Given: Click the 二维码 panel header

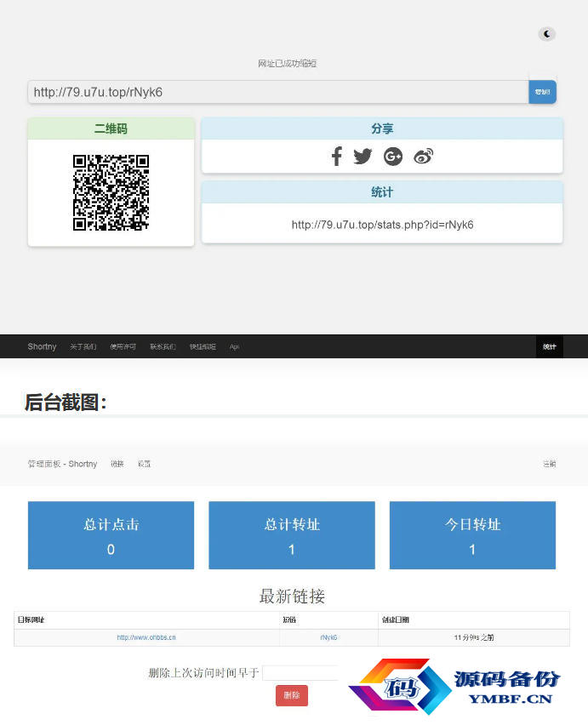Looking at the screenshot, I should click(x=111, y=128).
